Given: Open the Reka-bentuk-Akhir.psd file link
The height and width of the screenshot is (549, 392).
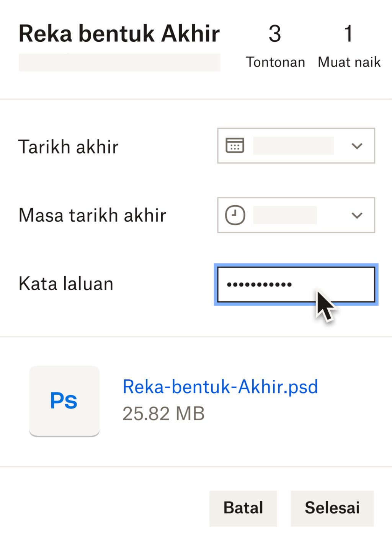Looking at the screenshot, I should 220,387.
